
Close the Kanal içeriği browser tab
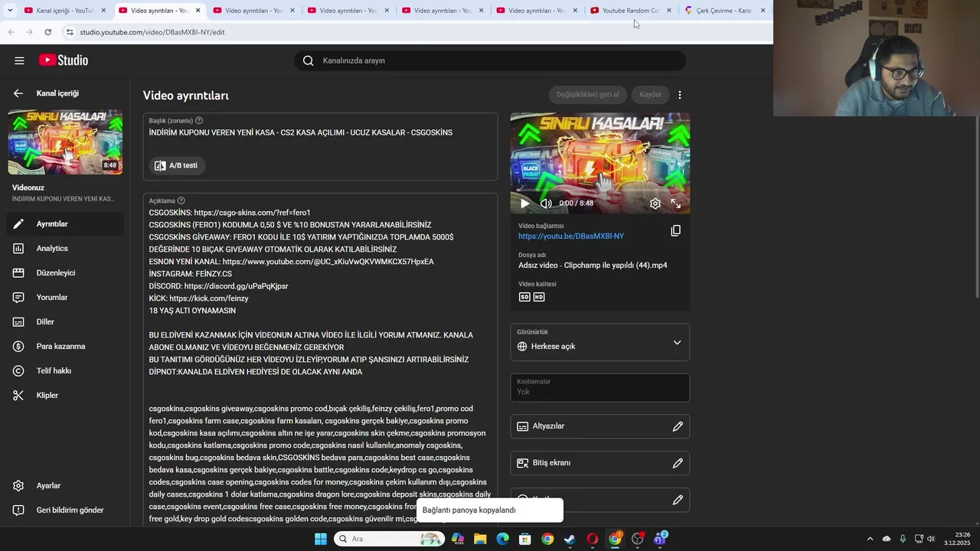click(x=103, y=11)
